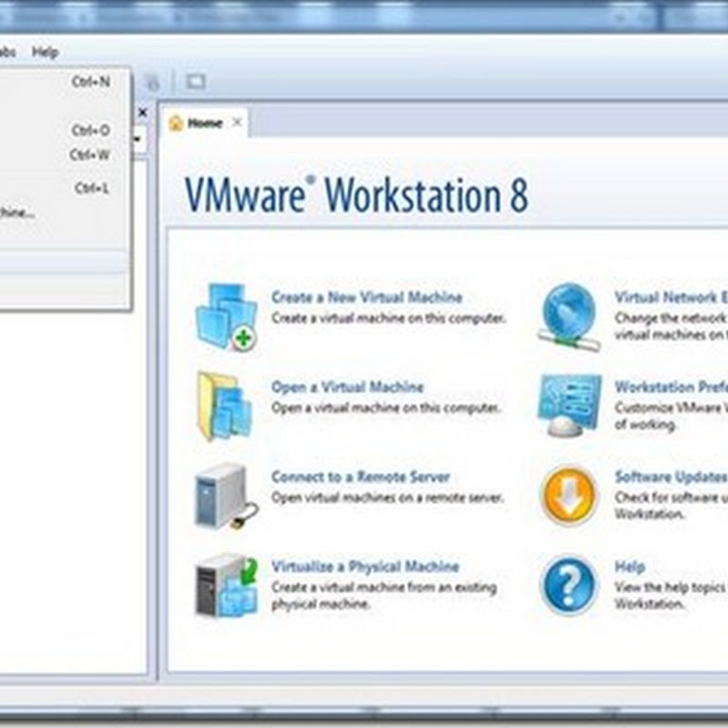The width and height of the screenshot is (728, 728).
Task: Choose the menu entry with Ctrl+O shortcut
Action: [64, 130]
